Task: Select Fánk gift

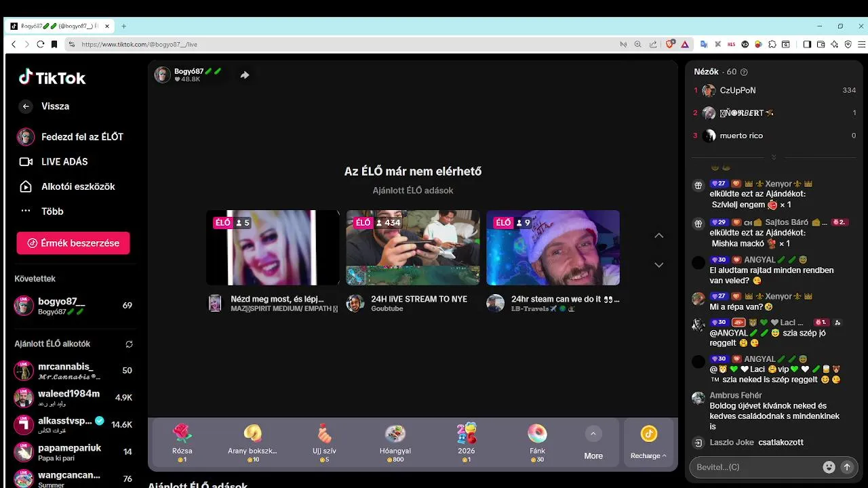Action: pyautogui.click(x=537, y=442)
